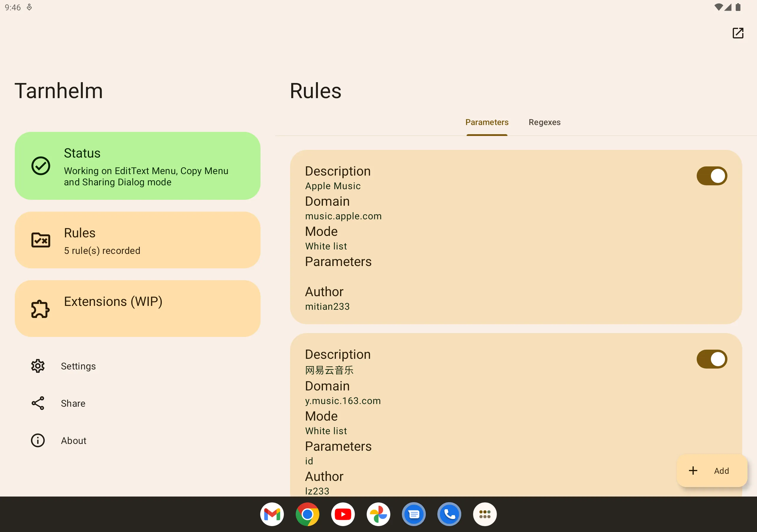This screenshot has width=757, height=532.
Task: Click the Settings gear icon
Action: (x=38, y=366)
